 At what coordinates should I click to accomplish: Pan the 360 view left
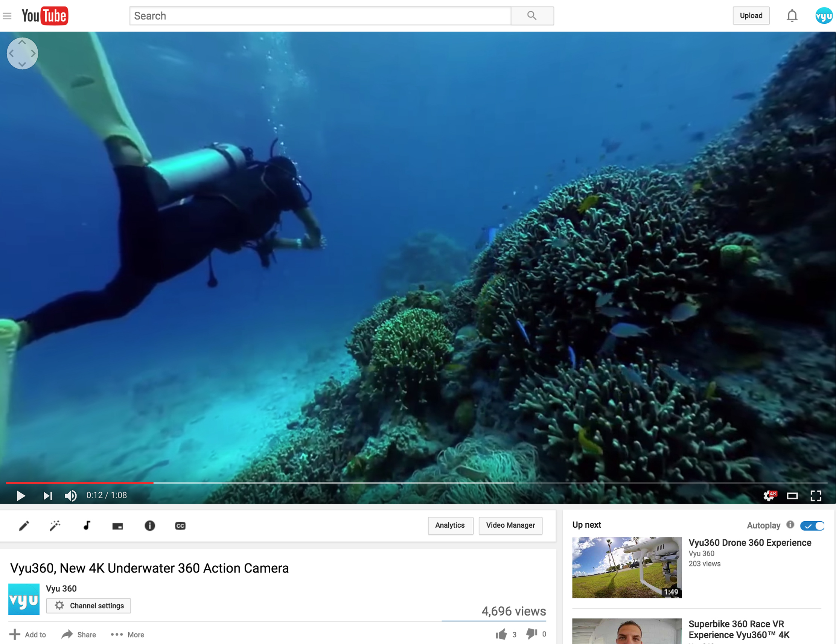12,53
